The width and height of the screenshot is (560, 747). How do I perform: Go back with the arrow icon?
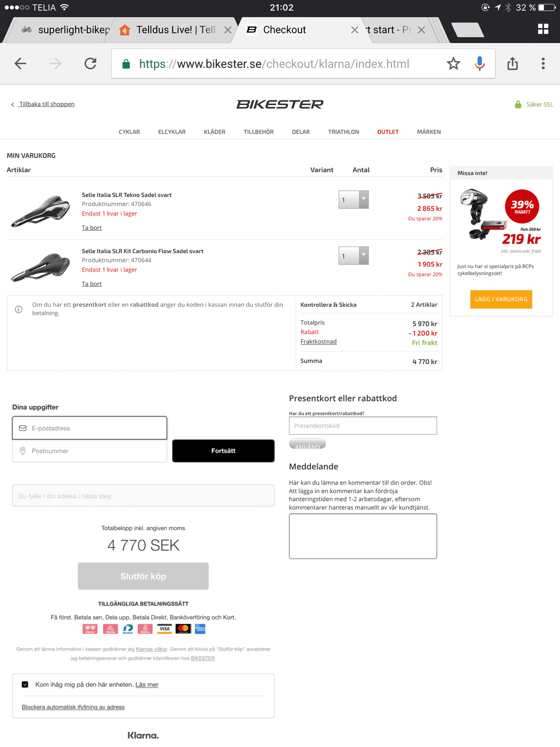click(x=21, y=63)
